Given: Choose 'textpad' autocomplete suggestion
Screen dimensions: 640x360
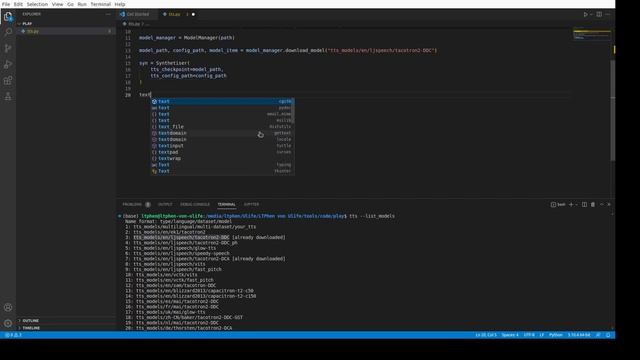Looking at the screenshot, I should pos(222,152).
